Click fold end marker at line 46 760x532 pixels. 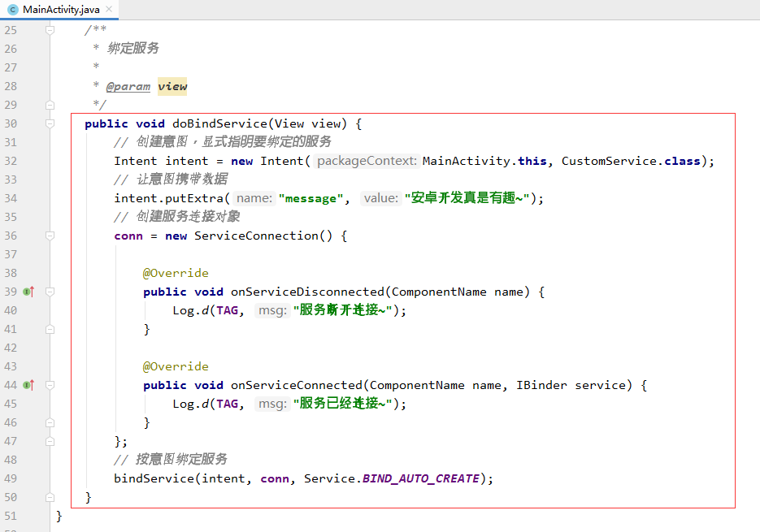click(x=50, y=423)
